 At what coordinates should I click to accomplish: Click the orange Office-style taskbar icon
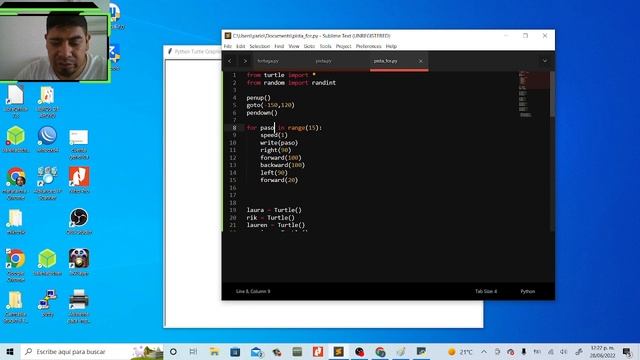pyautogui.click(x=318, y=351)
